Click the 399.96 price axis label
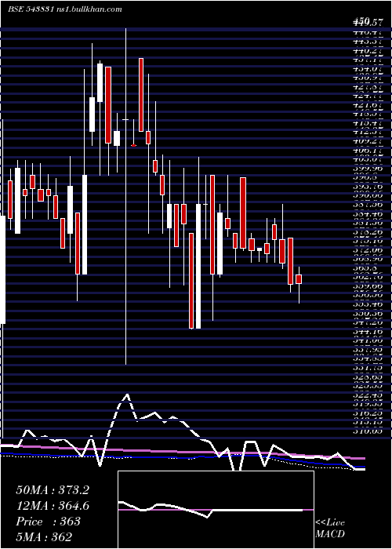The width and height of the screenshot is (392, 549). tap(369, 168)
